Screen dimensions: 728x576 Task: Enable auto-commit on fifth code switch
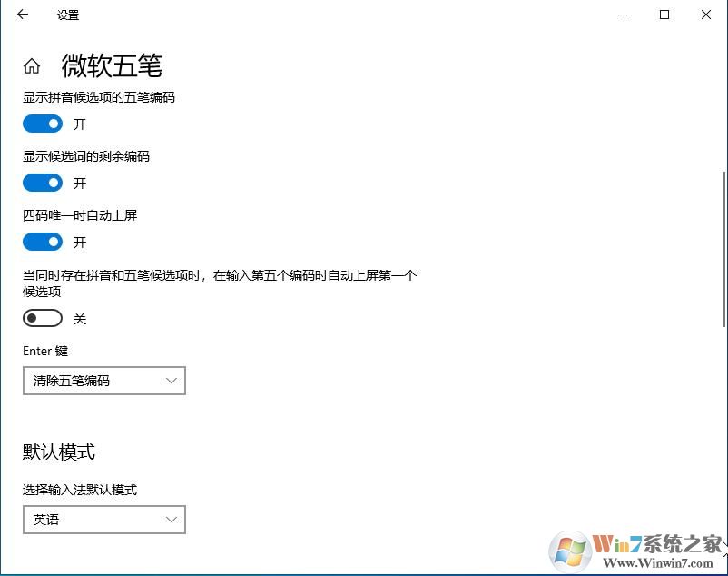pyautogui.click(x=43, y=319)
